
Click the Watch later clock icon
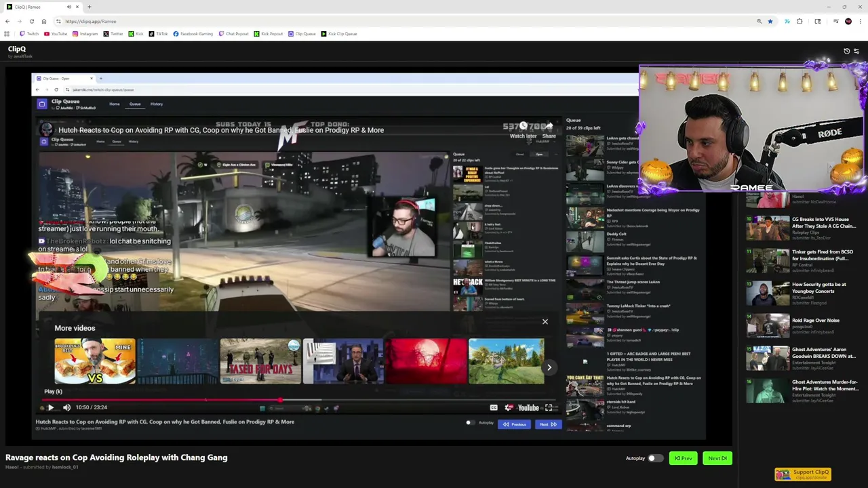[523, 126]
